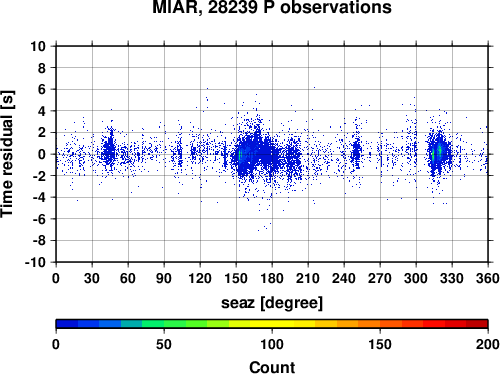Click the 'Count' colorbar label
The height and width of the screenshot is (374, 500).
click(272, 367)
